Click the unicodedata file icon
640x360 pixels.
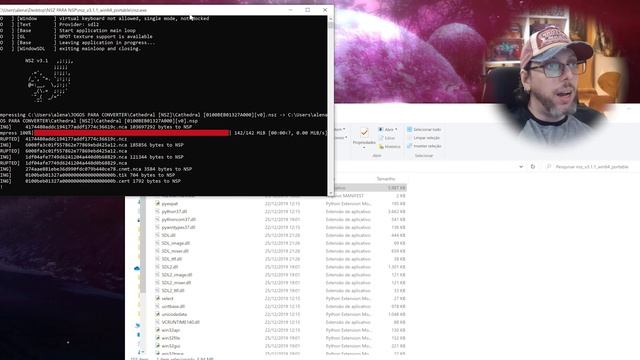click(x=158, y=315)
